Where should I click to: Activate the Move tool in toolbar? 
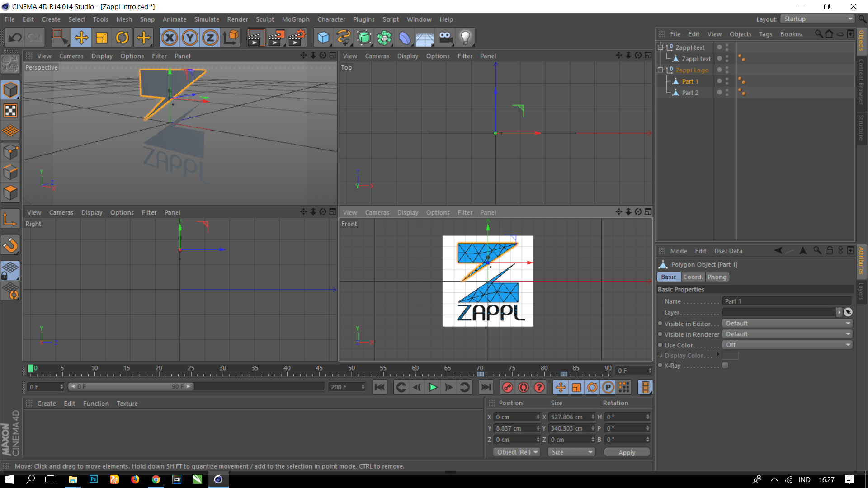tap(81, 38)
